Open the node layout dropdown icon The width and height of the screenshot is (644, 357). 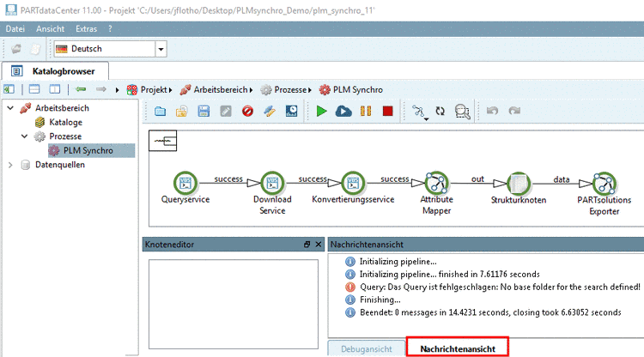[x=419, y=112]
